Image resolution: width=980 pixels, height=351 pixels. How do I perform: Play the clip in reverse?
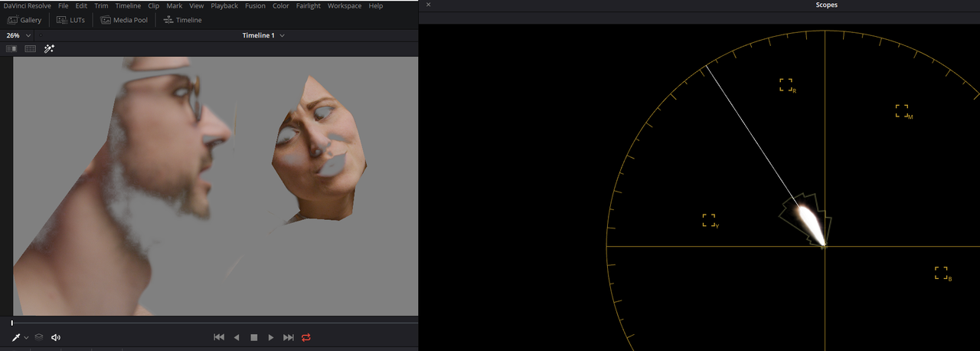coord(237,337)
